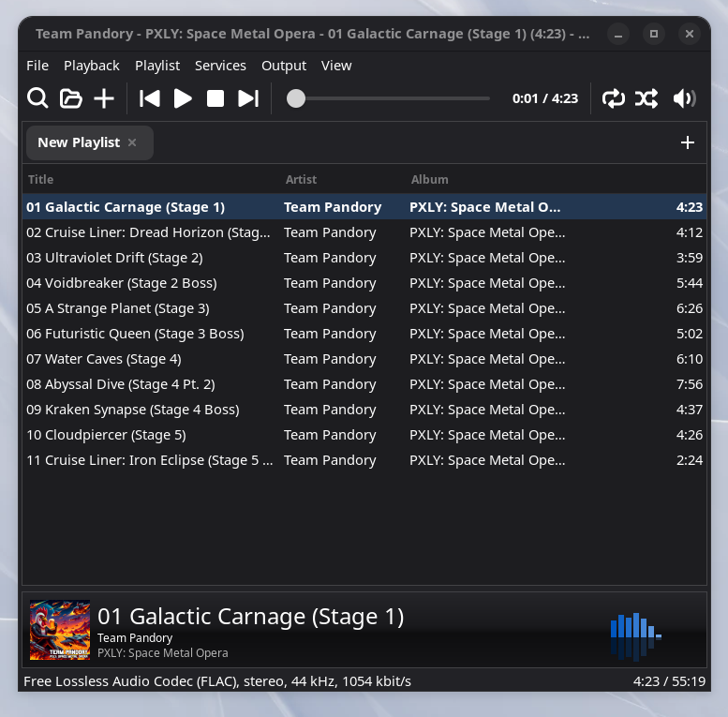Skip to previous track
The image size is (728, 717).
(x=150, y=98)
